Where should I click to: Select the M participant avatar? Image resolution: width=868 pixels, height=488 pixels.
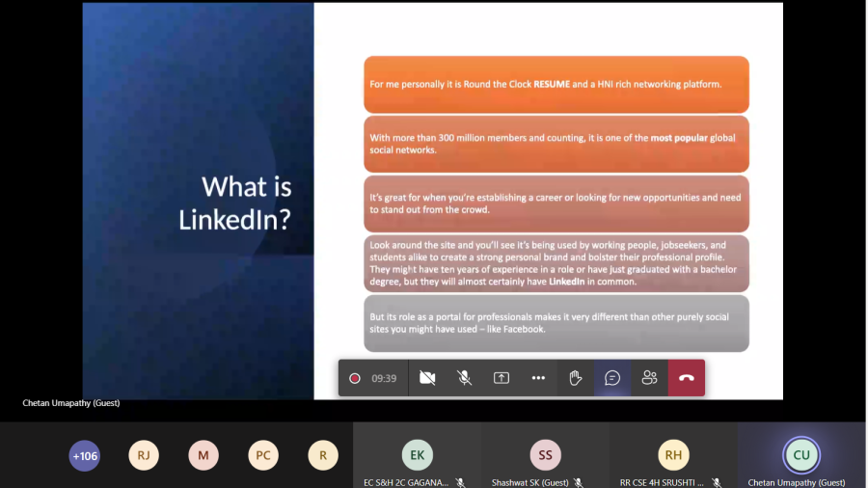(203, 455)
